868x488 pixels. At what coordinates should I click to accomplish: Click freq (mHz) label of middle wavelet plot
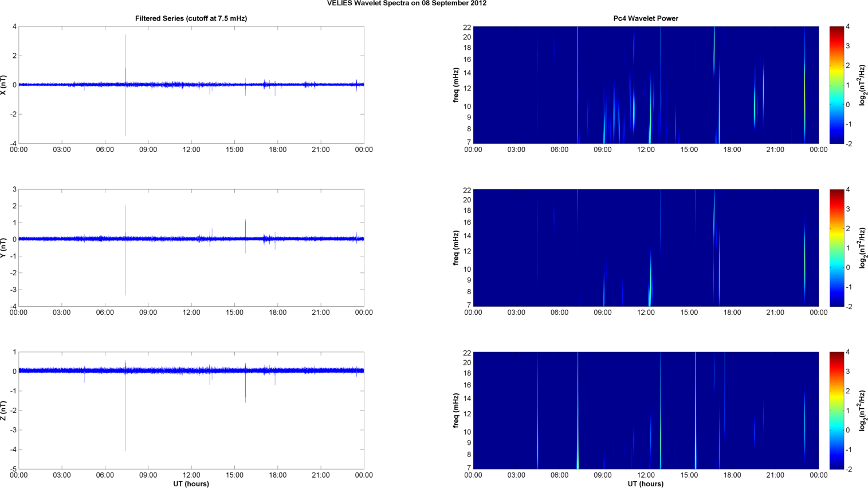coord(456,248)
